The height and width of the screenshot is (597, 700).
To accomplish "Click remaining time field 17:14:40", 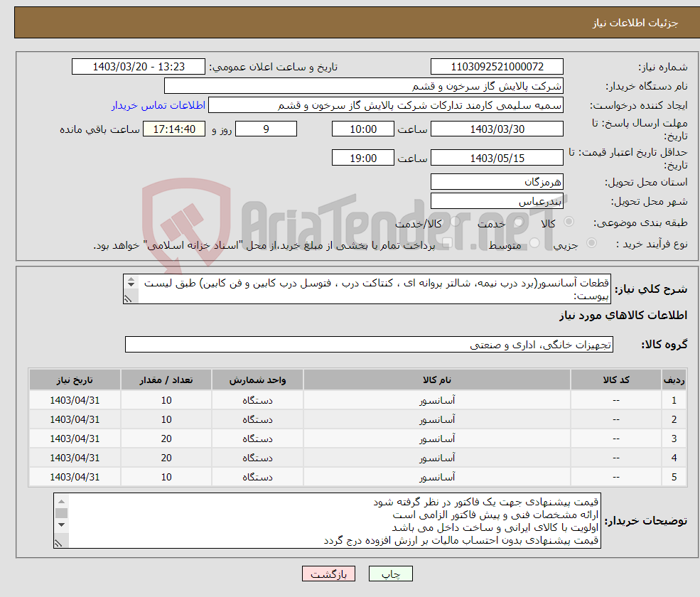I will 174,129.
